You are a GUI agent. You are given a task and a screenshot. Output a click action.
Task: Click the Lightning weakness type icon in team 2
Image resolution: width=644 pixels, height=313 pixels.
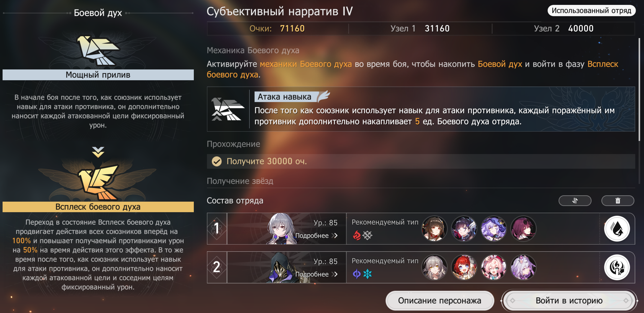[x=356, y=274]
